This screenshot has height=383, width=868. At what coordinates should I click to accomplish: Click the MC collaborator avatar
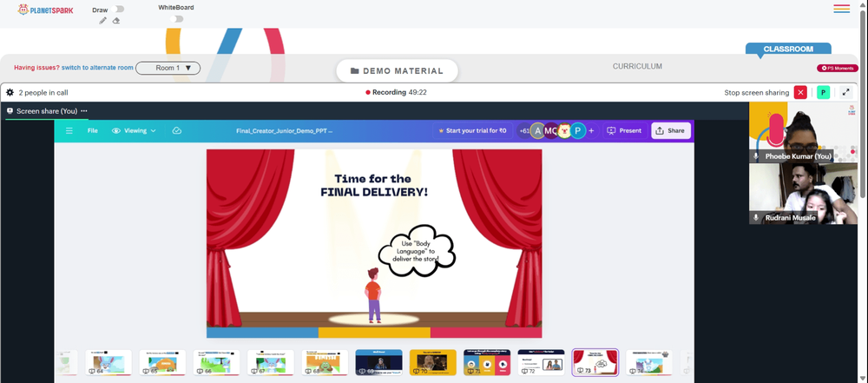[x=551, y=131]
